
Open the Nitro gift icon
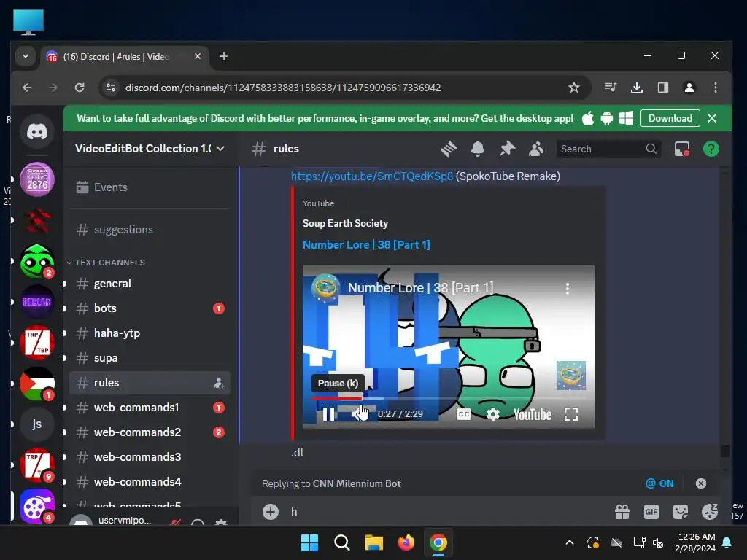pos(622,512)
